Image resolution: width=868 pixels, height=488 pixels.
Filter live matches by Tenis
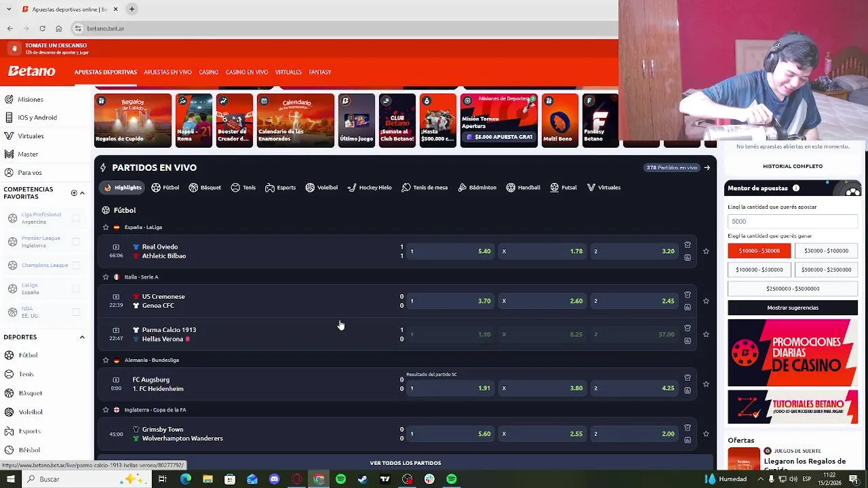click(x=243, y=188)
